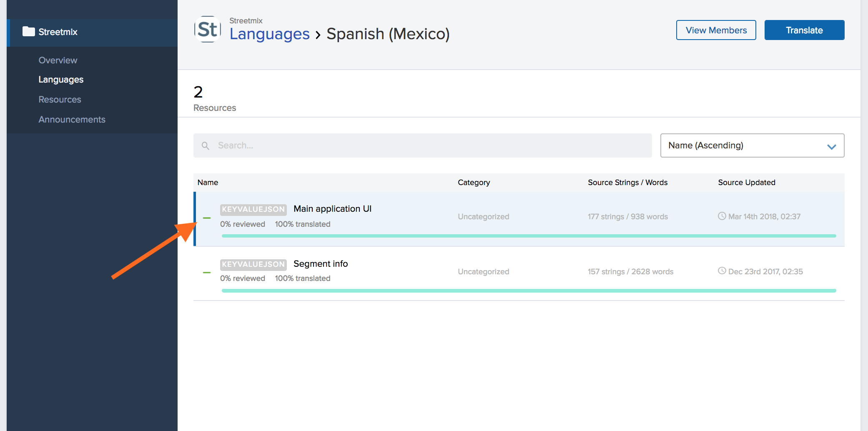Click KEYVALUEJSON badge for Main application UI

tap(253, 209)
